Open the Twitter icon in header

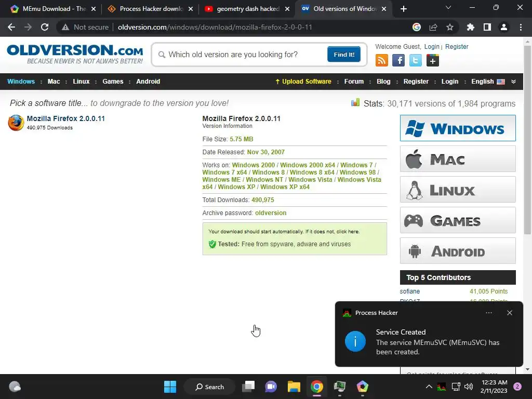pyautogui.click(x=415, y=61)
